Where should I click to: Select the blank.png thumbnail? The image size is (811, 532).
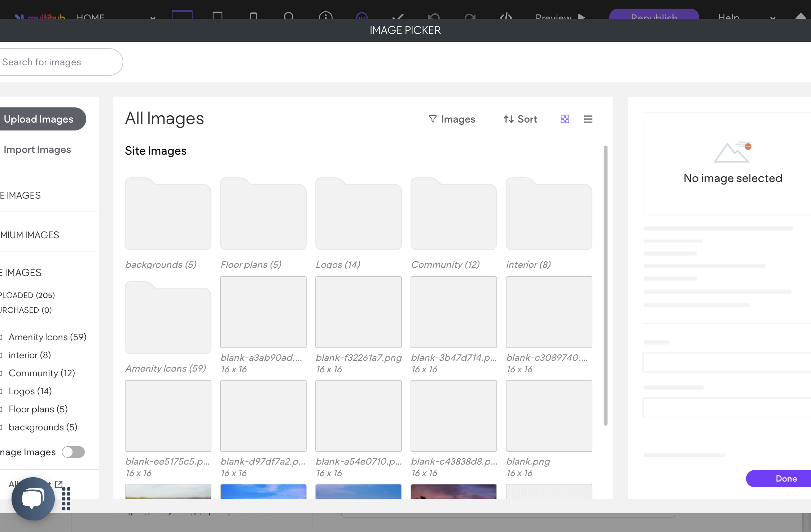pos(549,416)
